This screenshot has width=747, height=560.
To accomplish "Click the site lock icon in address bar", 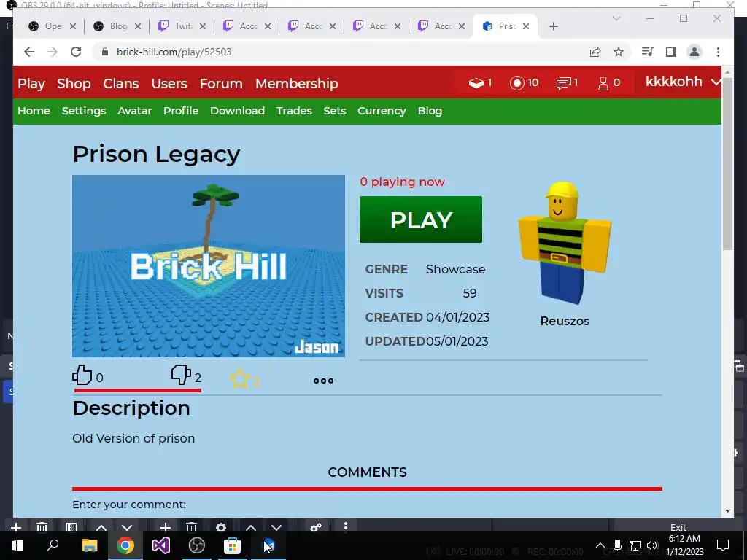I will coord(105,52).
